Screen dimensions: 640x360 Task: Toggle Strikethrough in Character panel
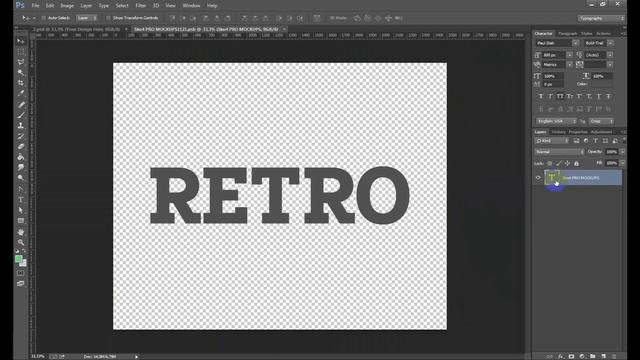tap(609, 96)
